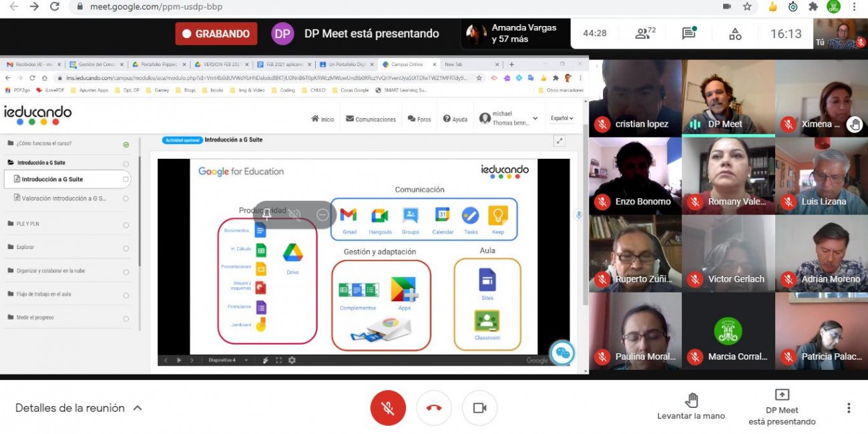868x434 pixels.
Task: Click DP Meet está presentando at bottom right
Action: (782, 408)
